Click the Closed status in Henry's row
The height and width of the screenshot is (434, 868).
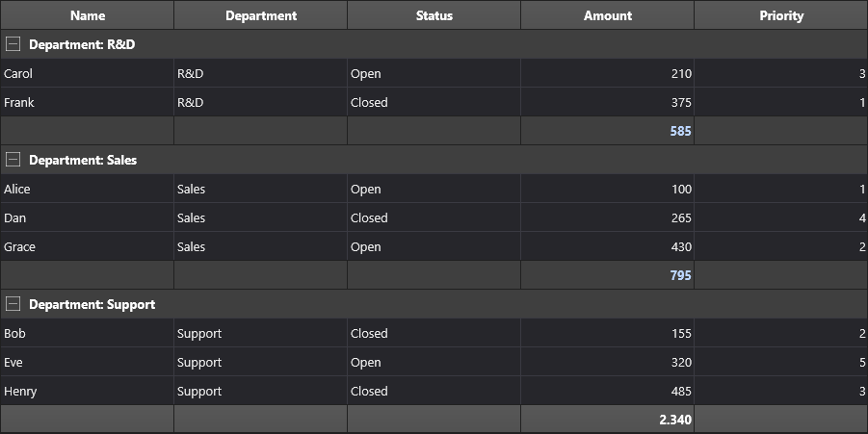tap(434, 391)
